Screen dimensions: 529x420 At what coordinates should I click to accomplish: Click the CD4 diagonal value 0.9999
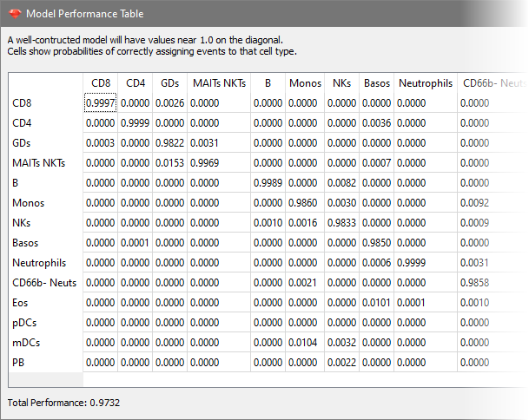point(135,123)
